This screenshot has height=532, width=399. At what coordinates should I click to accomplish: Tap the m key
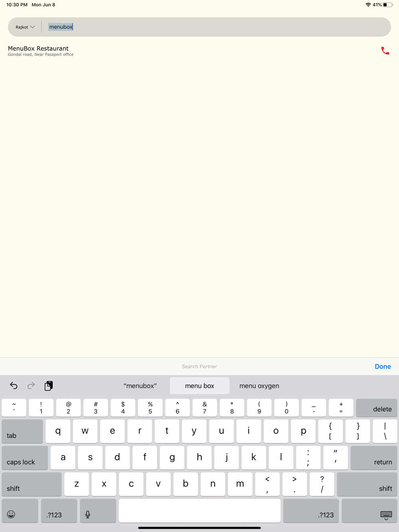coord(240,484)
